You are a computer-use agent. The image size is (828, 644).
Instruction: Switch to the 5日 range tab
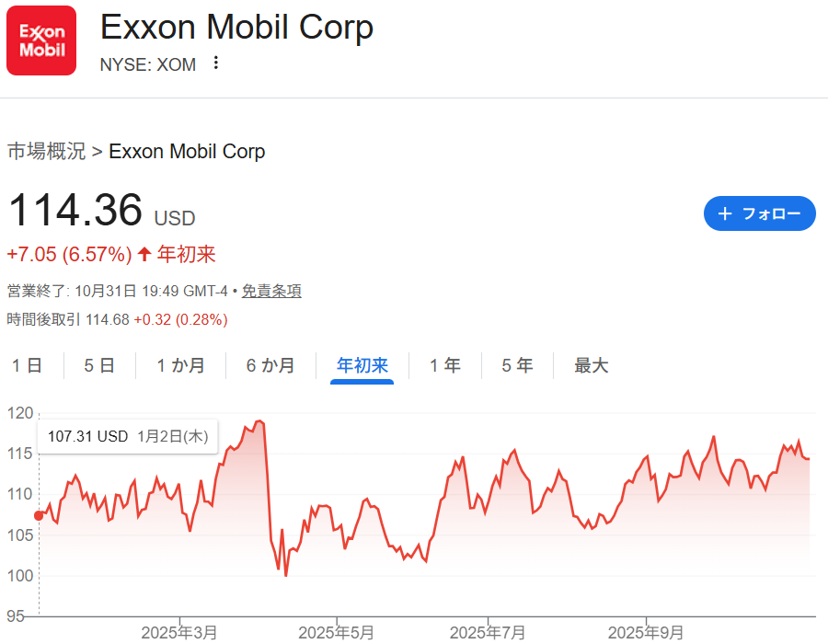pyautogui.click(x=99, y=366)
